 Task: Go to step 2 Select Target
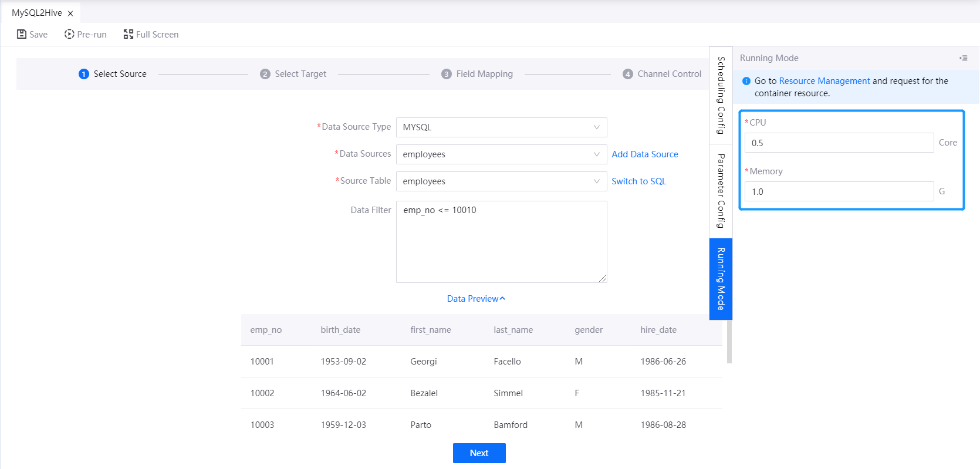click(293, 74)
